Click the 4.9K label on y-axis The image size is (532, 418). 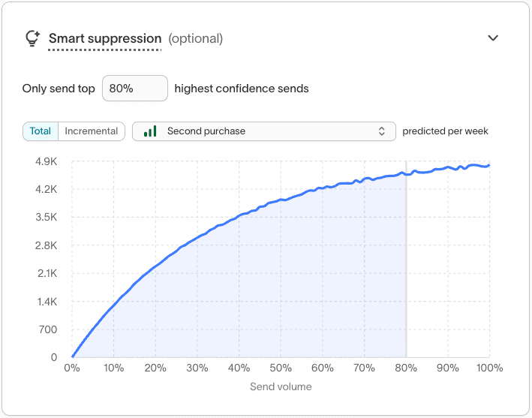click(x=47, y=161)
